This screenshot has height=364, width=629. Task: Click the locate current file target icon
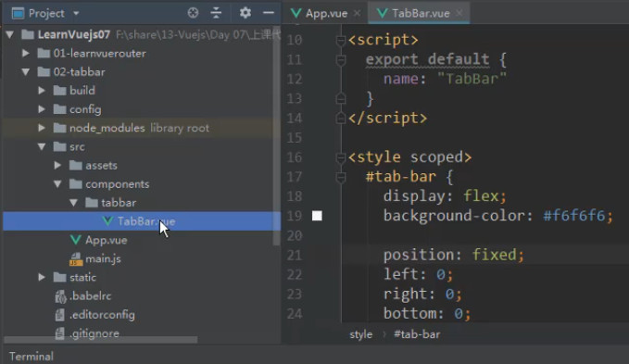tap(193, 13)
